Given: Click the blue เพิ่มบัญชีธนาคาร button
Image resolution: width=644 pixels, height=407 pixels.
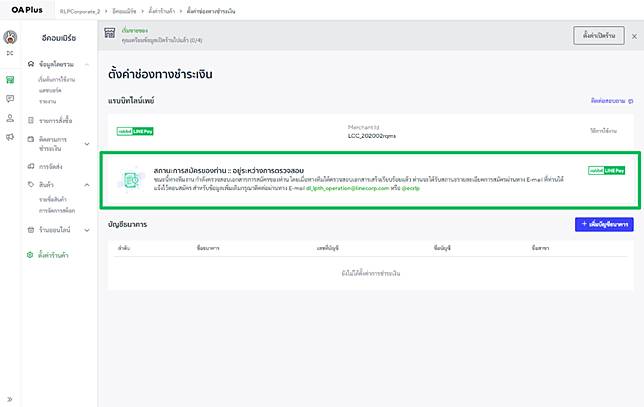Looking at the screenshot, I should tap(604, 225).
